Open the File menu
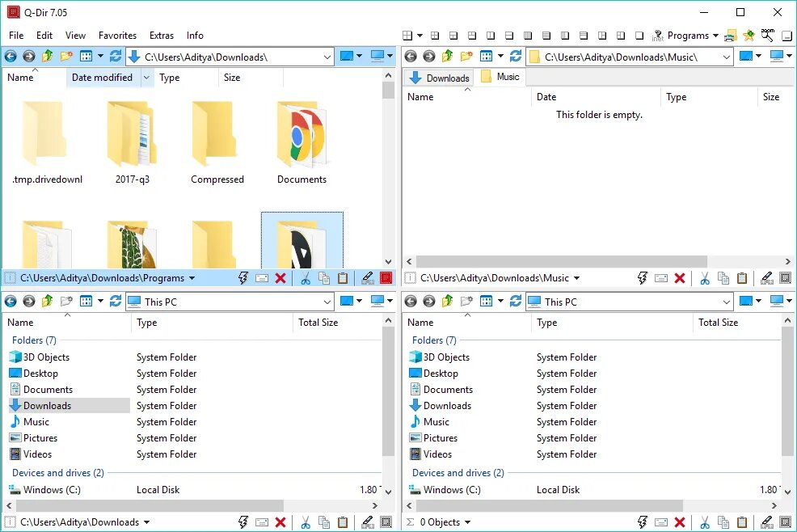Screen dimensions: 797x532 coord(16,36)
